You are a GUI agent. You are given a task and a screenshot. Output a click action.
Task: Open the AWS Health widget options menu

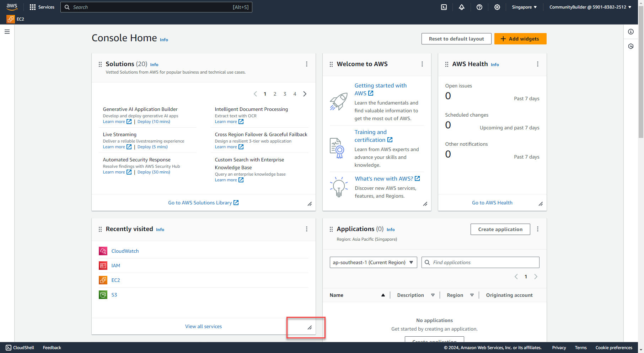[x=538, y=64]
